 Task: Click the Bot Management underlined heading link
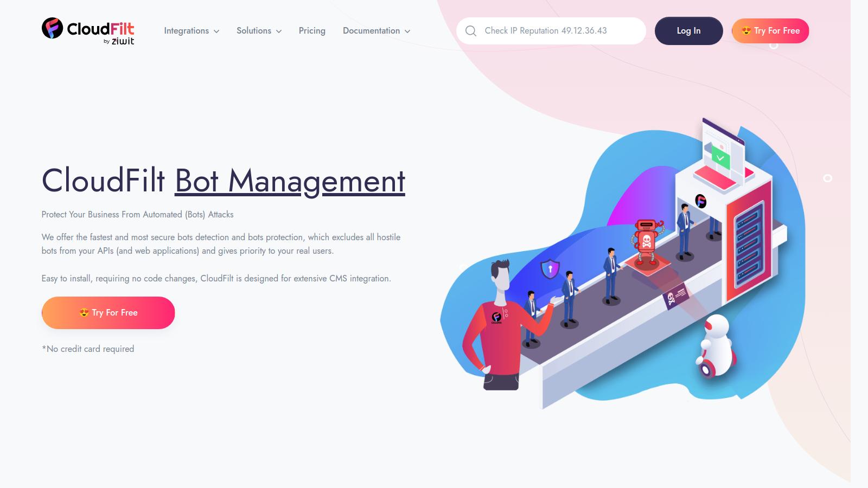pos(290,181)
